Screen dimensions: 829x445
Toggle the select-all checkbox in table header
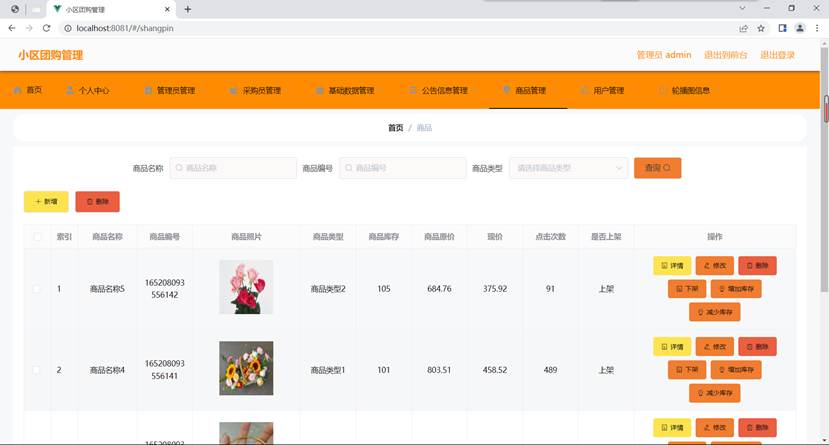click(x=37, y=237)
